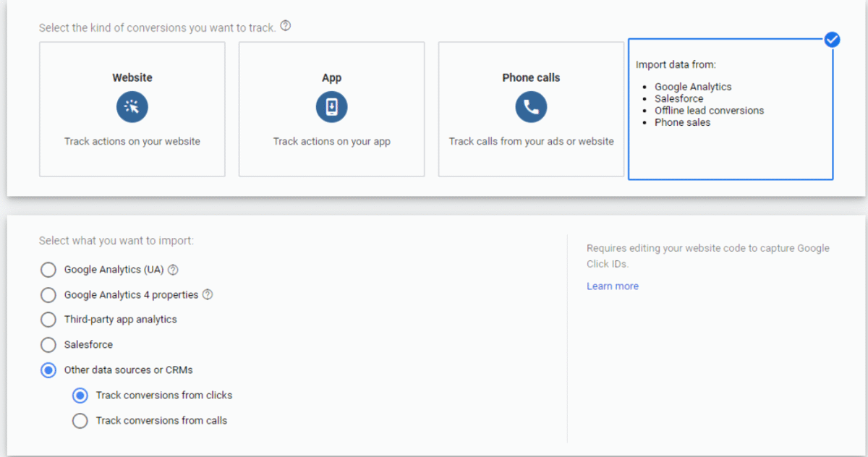Click the App mobile phone icon

[331, 108]
